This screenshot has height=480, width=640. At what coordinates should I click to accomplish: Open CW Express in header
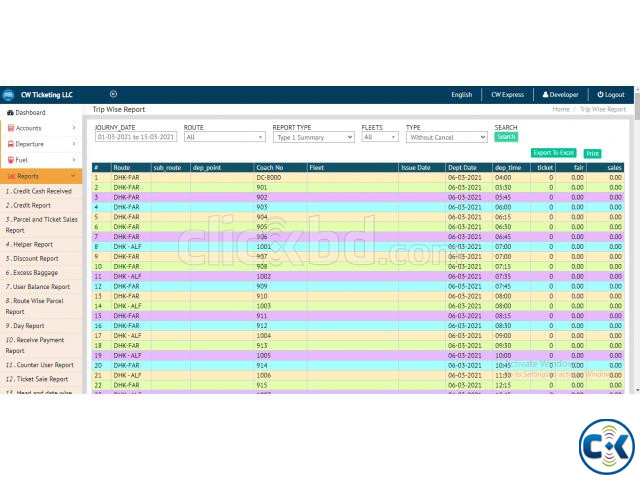tap(507, 95)
